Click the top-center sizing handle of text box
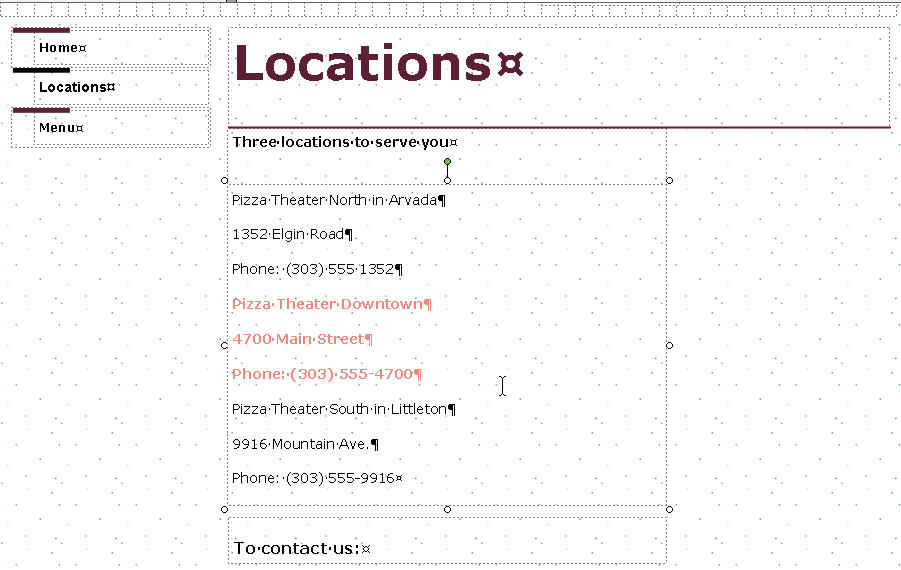The width and height of the screenshot is (901, 570). pyautogui.click(x=447, y=180)
